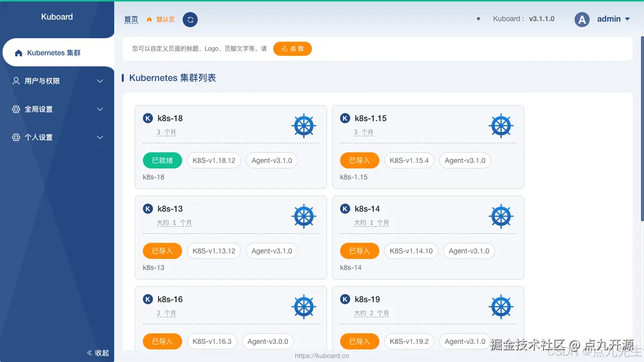Click the Kubernetes wheel icon on k8s-18 card
Screen dimensions: 644x362
304,126
